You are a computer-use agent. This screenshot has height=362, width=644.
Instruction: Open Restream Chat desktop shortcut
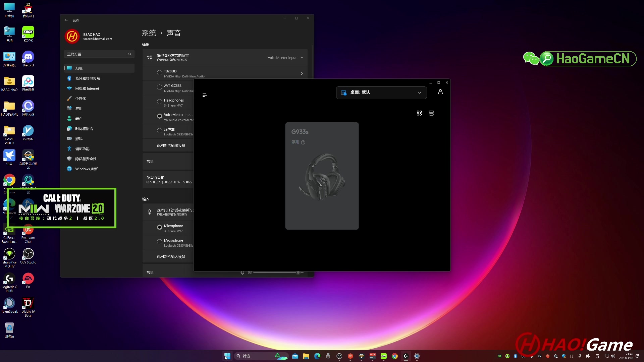pyautogui.click(x=28, y=233)
